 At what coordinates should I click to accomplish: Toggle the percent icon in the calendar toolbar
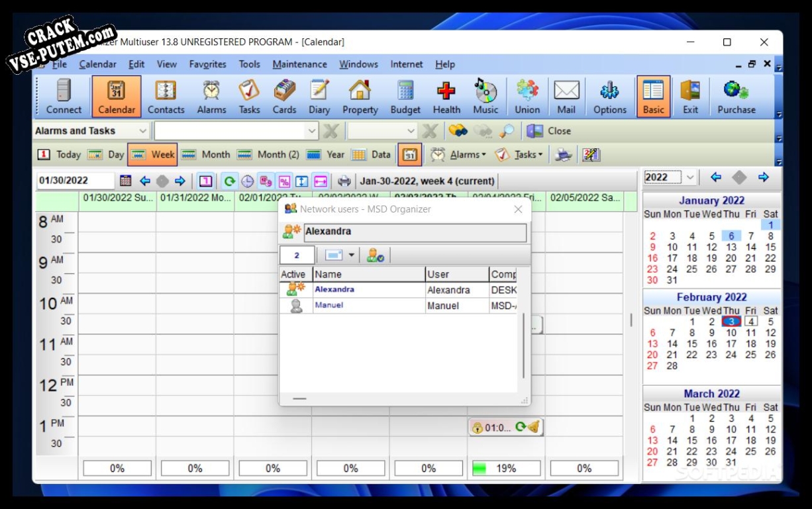point(284,181)
